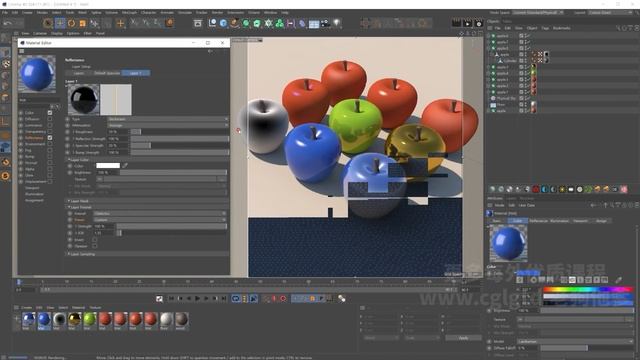Check the Opaque option under Layer Fresnel

point(95,246)
